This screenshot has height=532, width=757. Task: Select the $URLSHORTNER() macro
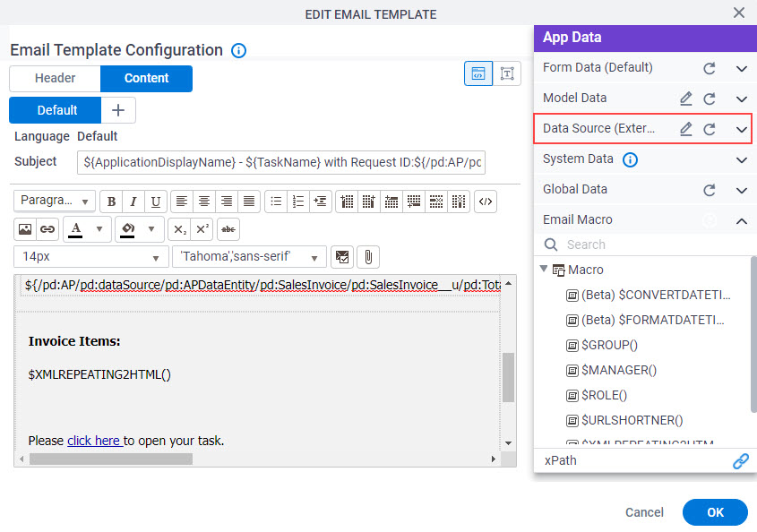[632, 420]
